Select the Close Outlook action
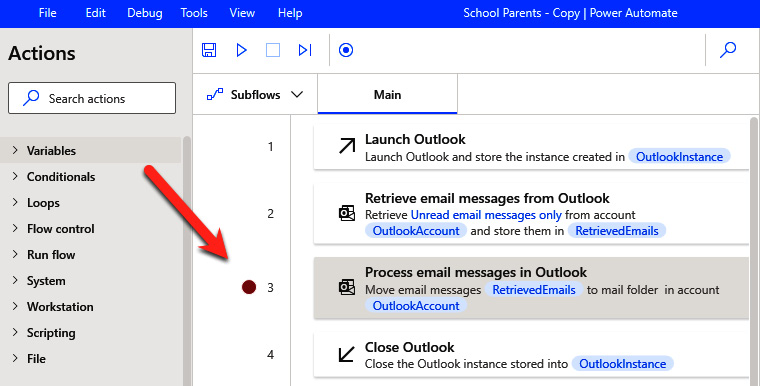760x386 pixels. [x=531, y=354]
